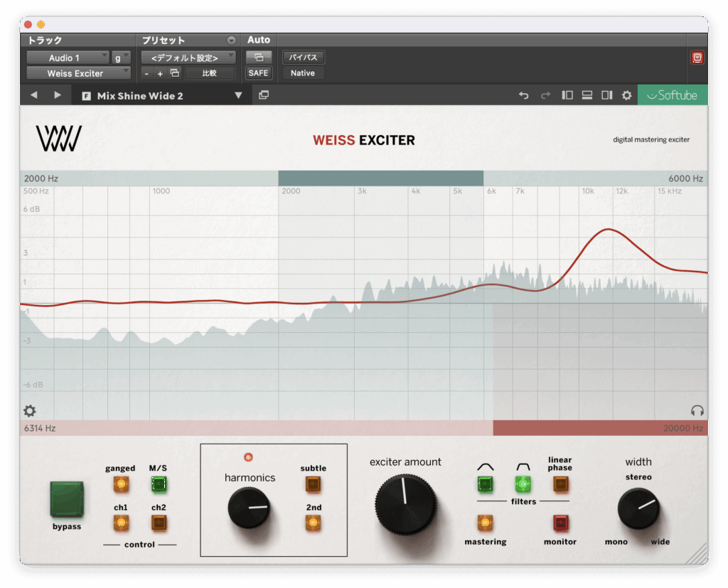
Task: Expand Mix Shine Wide 2 preset list
Action: pyautogui.click(x=238, y=95)
